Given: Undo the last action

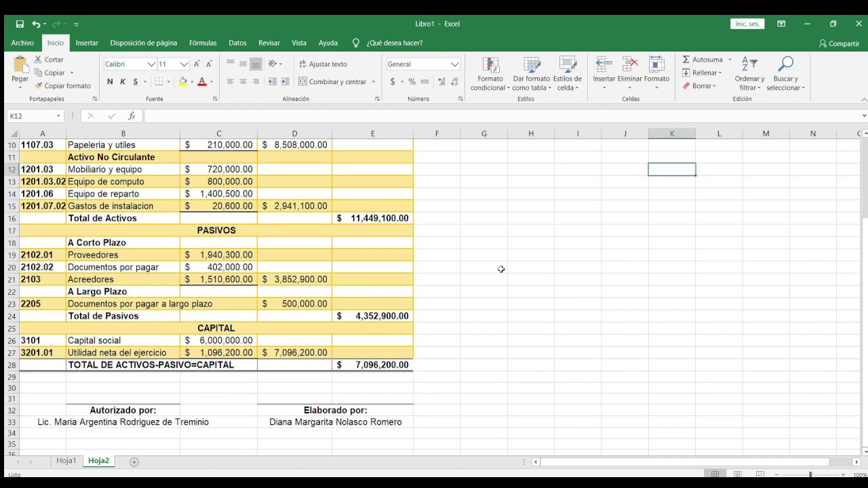Looking at the screenshot, I should coord(36,24).
